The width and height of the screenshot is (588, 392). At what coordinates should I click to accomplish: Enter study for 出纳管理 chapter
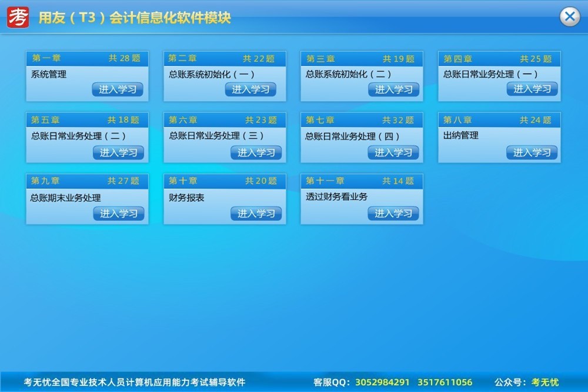[x=532, y=152]
